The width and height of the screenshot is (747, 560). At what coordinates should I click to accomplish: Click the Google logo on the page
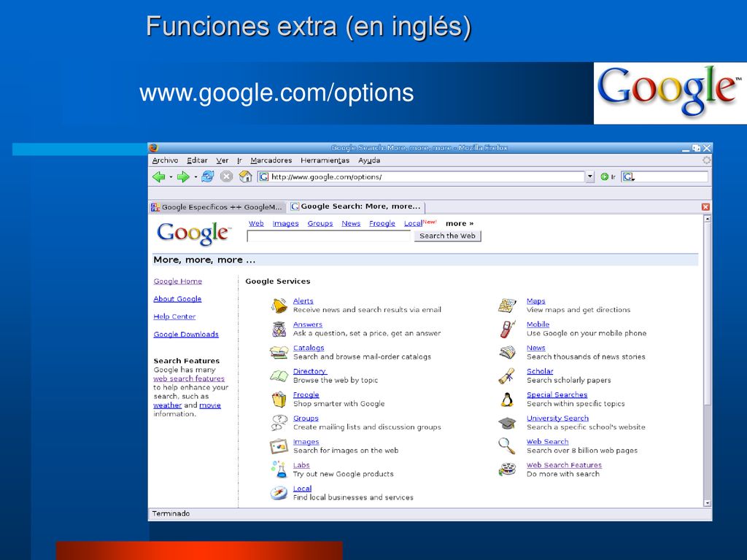pos(194,233)
